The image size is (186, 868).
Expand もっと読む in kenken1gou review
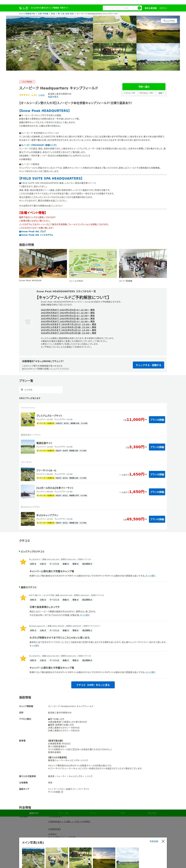[34, 646]
